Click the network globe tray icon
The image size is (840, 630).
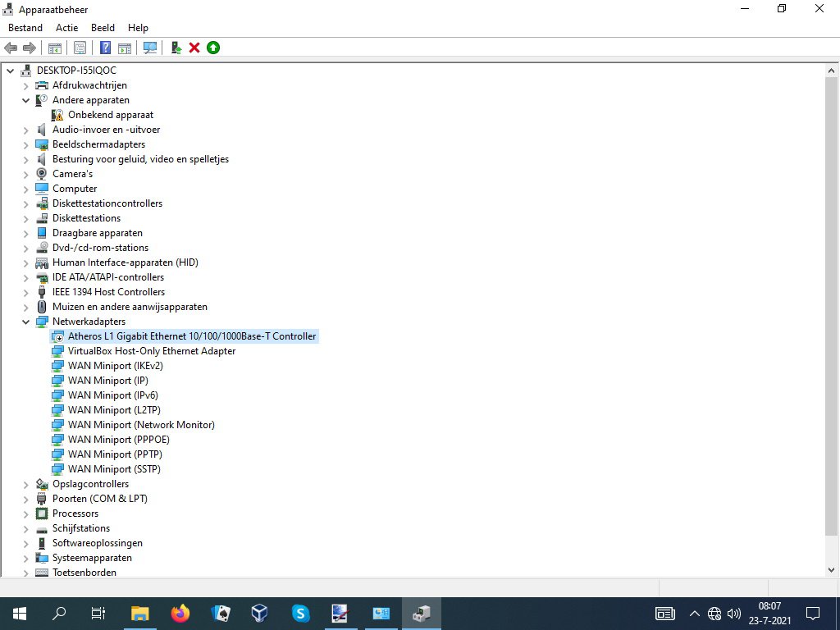[714, 614]
